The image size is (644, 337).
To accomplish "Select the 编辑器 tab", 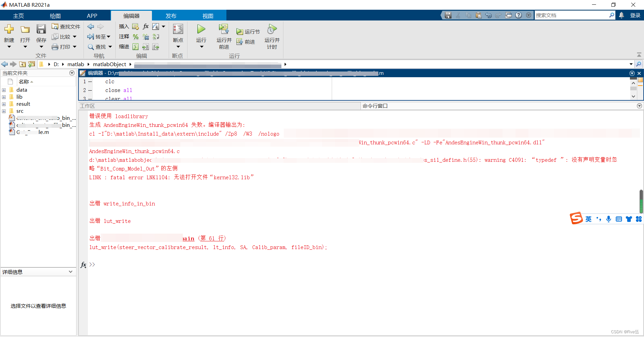I will [131, 16].
